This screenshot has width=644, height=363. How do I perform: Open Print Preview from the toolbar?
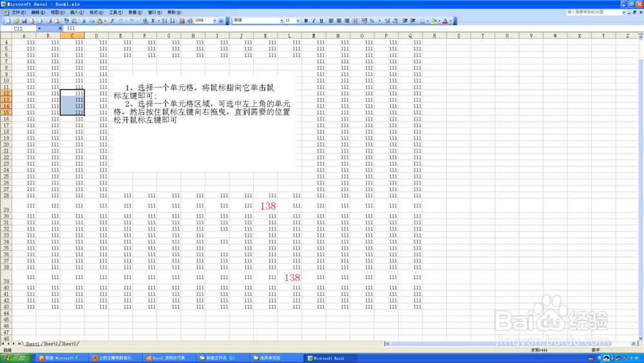[x=57, y=21]
